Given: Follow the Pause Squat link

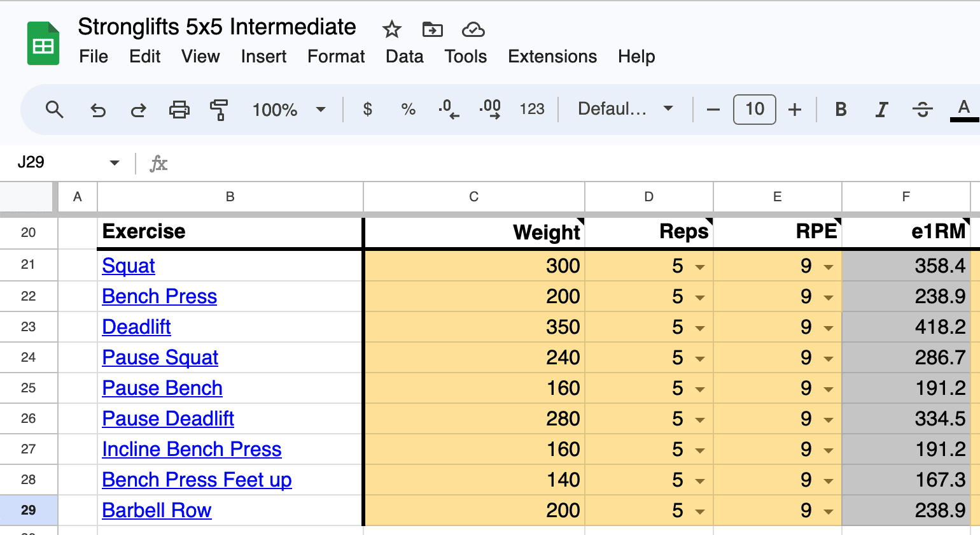Looking at the screenshot, I should pyautogui.click(x=160, y=357).
